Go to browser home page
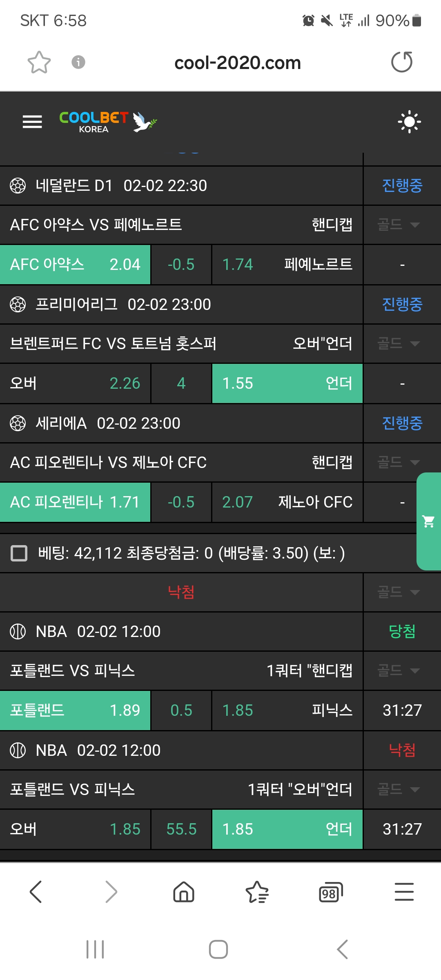The width and height of the screenshot is (441, 980). click(184, 891)
